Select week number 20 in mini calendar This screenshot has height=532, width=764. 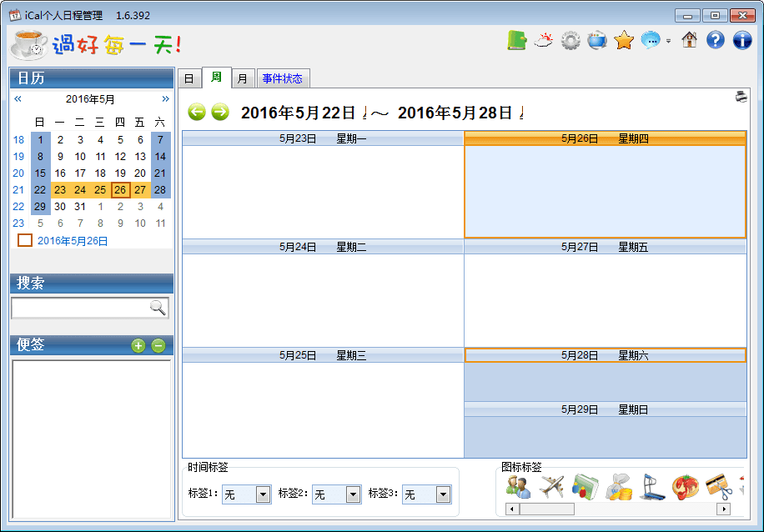(18, 173)
